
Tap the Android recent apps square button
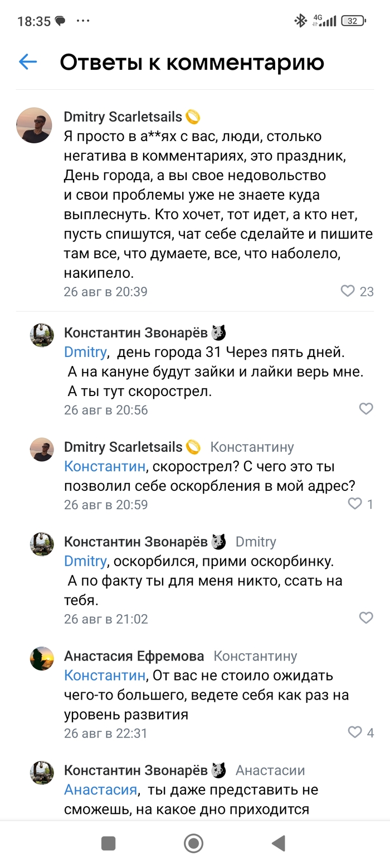108,843
